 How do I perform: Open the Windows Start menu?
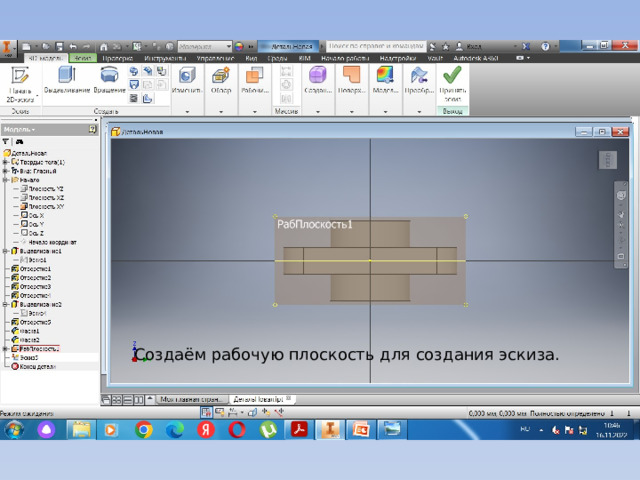[x=15, y=429]
